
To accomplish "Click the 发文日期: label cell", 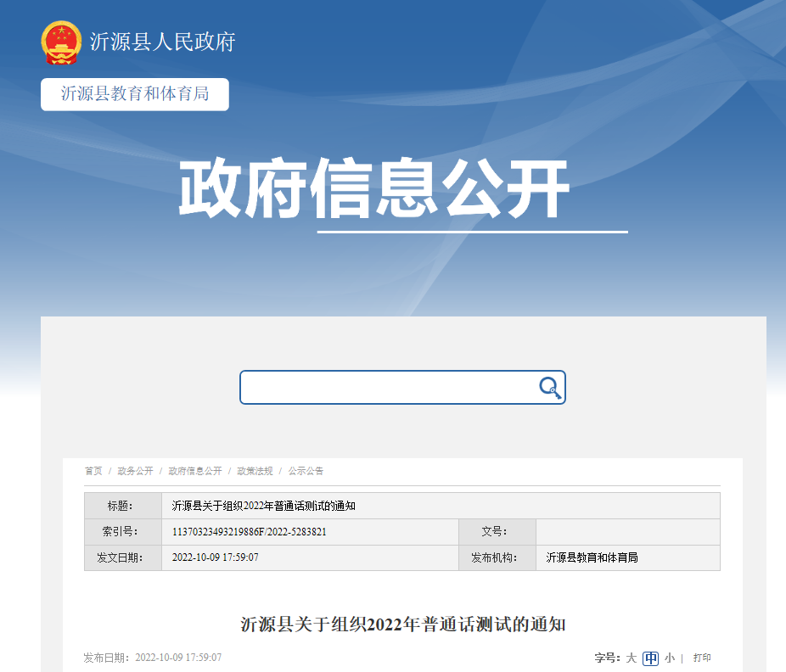I will click(x=123, y=557).
